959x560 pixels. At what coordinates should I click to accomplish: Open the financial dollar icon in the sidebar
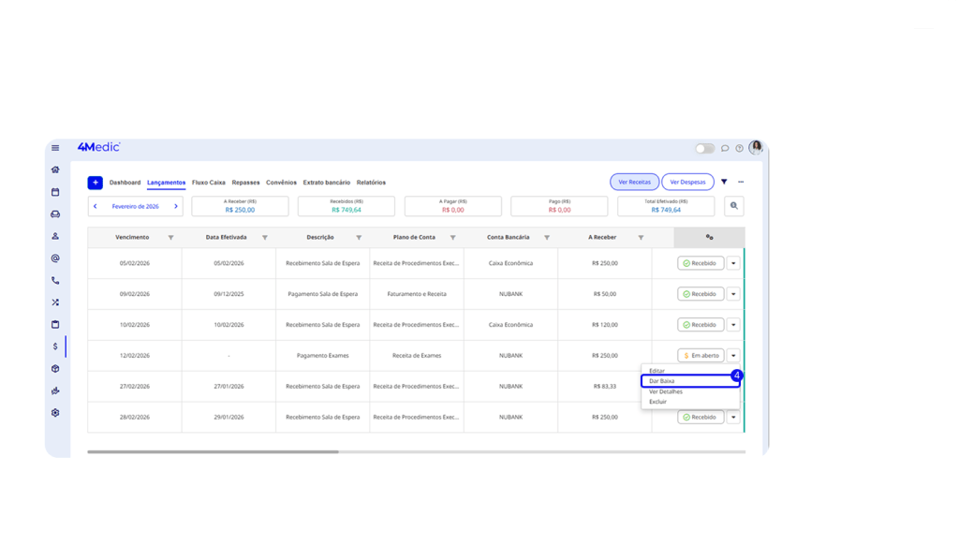pyautogui.click(x=55, y=346)
